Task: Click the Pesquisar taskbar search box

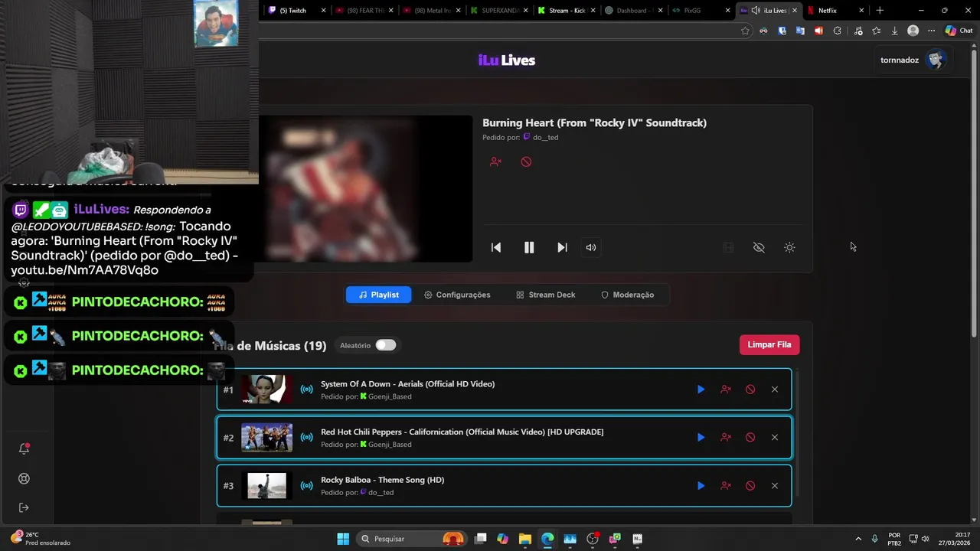Action: [413, 539]
